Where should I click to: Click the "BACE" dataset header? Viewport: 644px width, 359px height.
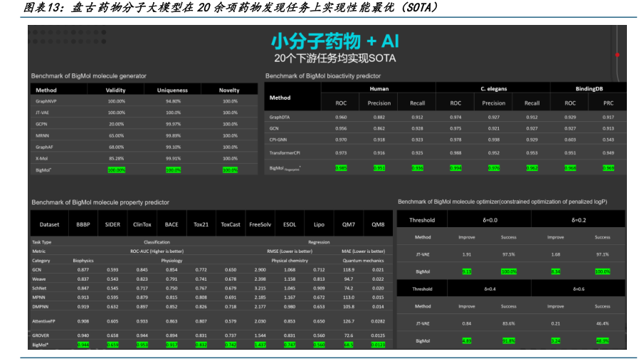coord(171,224)
